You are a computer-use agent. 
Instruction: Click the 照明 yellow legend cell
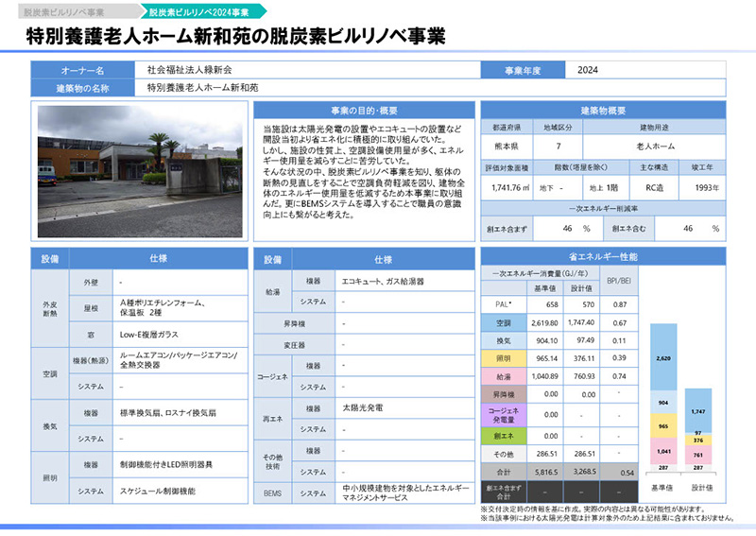[x=504, y=358]
